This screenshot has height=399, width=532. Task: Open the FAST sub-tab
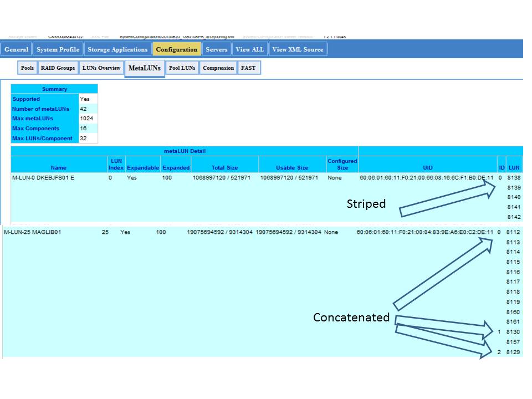[248, 68]
